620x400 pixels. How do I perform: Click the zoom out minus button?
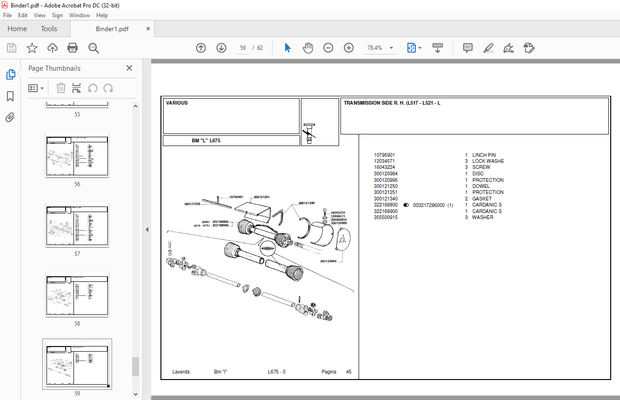click(x=328, y=48)
